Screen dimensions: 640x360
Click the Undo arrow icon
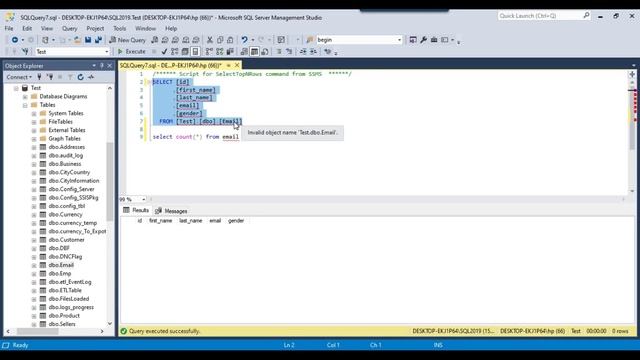[244, 40]
